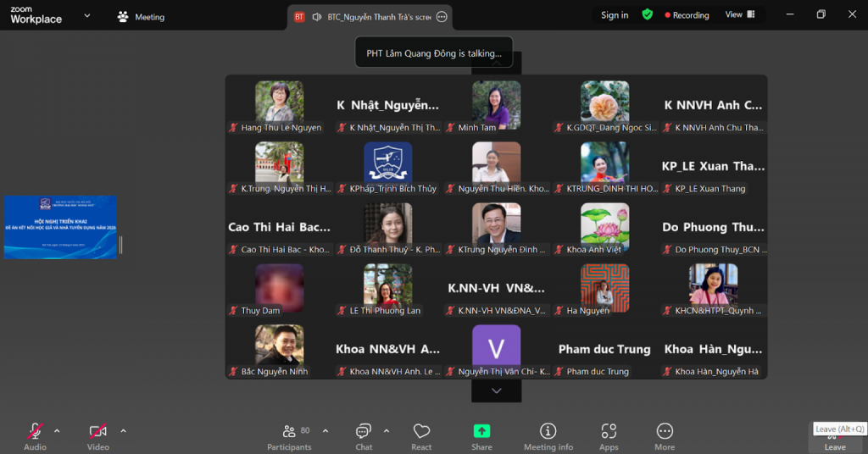Click the Meeting tab in the title bar
This screenshot has height=454, width=868.
(141, 17)
